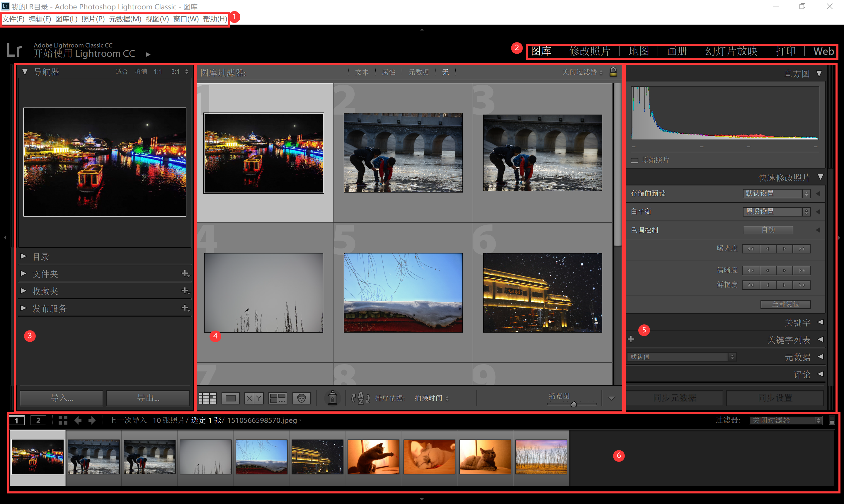844x504 pixels.
Task: Hide the top module picker panel
Action: [422, 30]
